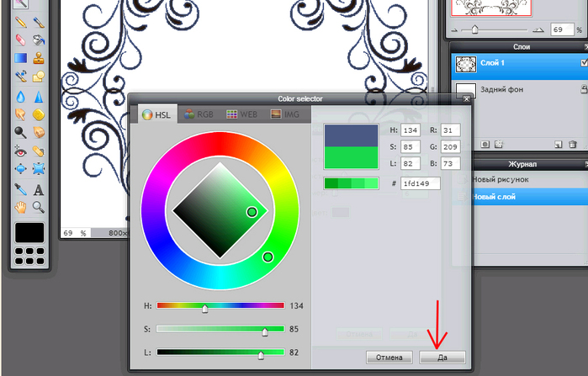Select the Red Eye Reduction tool

[x=21, y=151]
